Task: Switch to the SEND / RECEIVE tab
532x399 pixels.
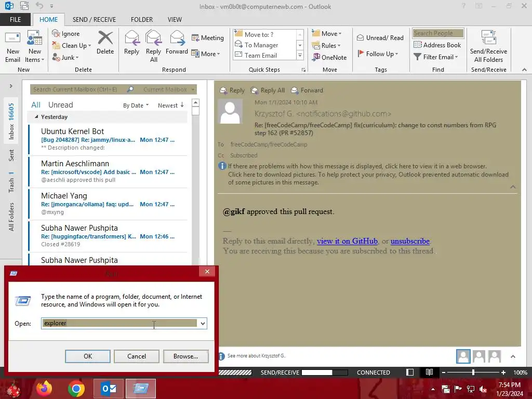Action: (94, 19)
